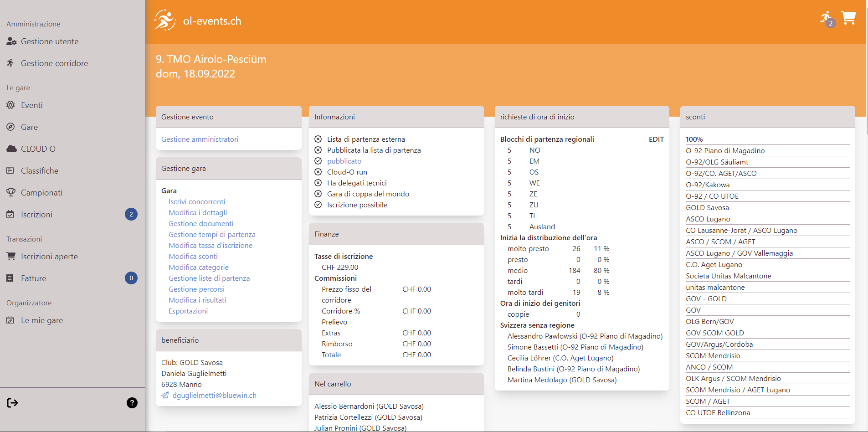Click the Fatture badge showing 0
Image resolution: width=868 pixels, height=432 pixels.
pos(131,278)
